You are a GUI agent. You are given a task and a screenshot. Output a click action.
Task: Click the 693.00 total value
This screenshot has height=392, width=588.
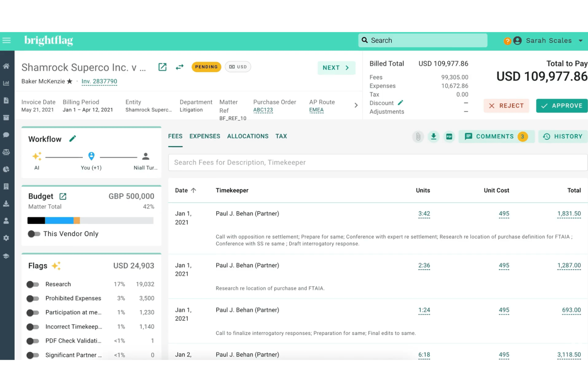(x=571, y=310)
